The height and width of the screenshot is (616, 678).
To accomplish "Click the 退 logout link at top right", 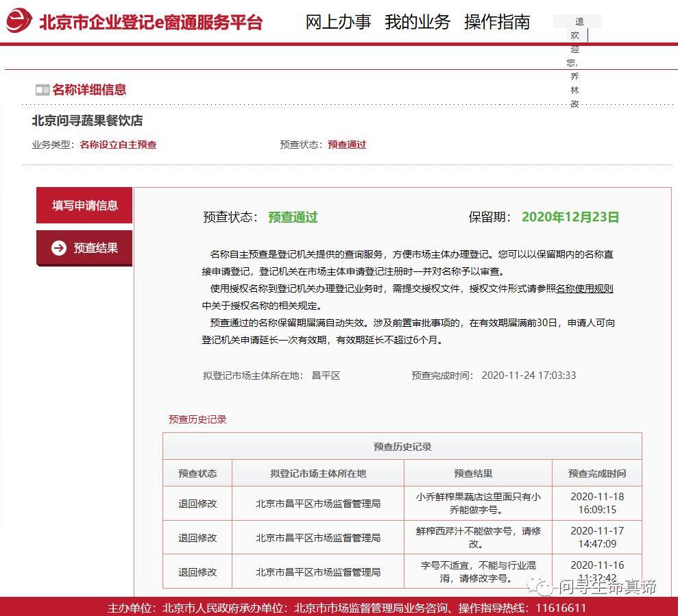I will pos(579,22).
